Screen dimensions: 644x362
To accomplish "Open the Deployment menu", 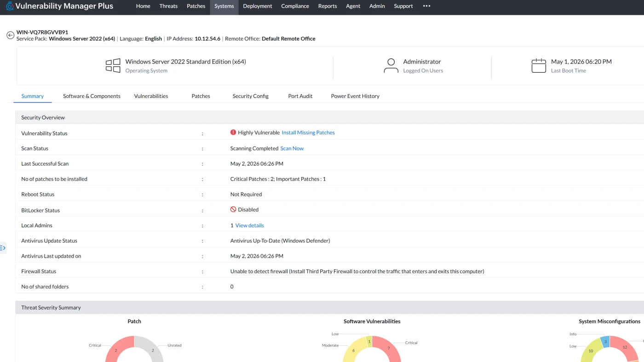I will [258, 6].
